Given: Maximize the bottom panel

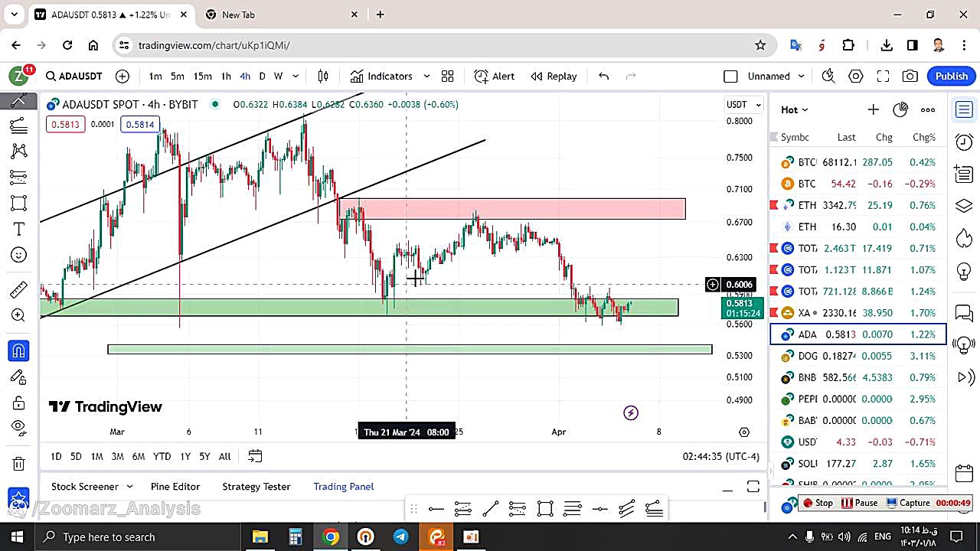Looking at the screenshot, I should [753, 487].
